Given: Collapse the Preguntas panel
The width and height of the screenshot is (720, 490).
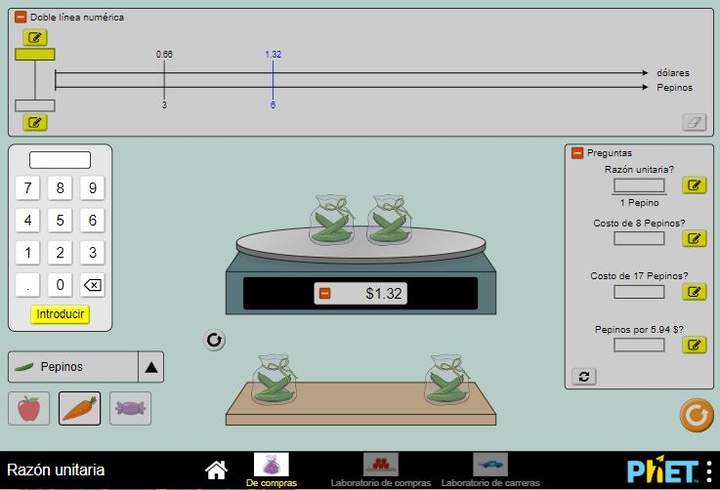Looking at the screenshot, I should coord(577,153).
